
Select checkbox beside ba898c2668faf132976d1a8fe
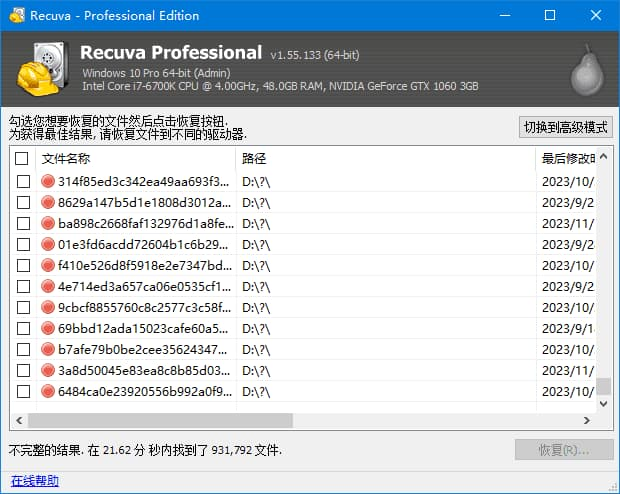[x=23, y=223]
